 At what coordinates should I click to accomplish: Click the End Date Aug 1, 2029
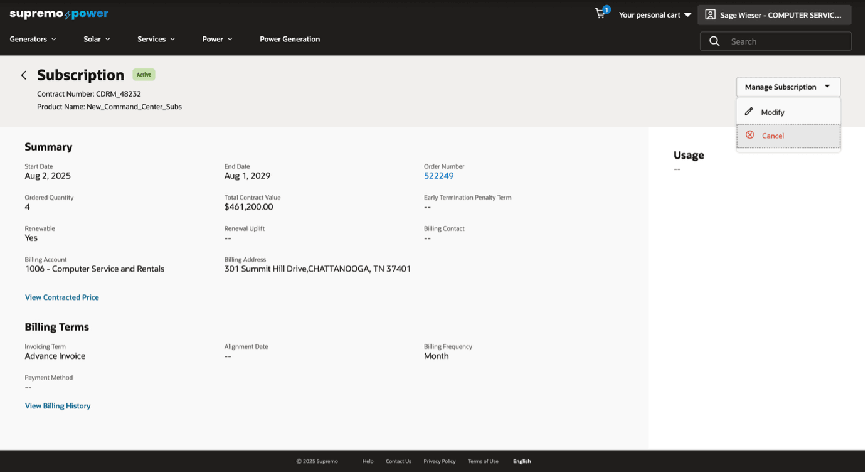248,176
